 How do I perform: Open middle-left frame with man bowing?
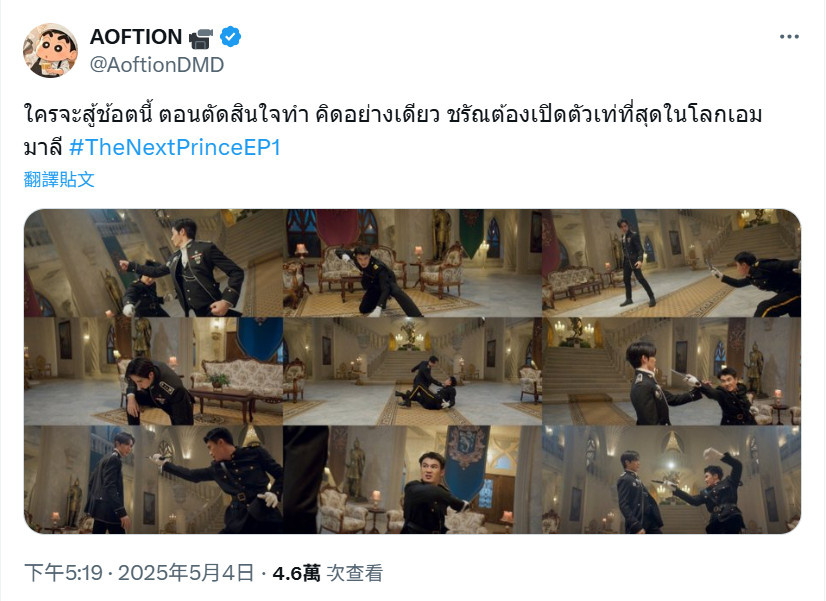click(x=154, y=371)
